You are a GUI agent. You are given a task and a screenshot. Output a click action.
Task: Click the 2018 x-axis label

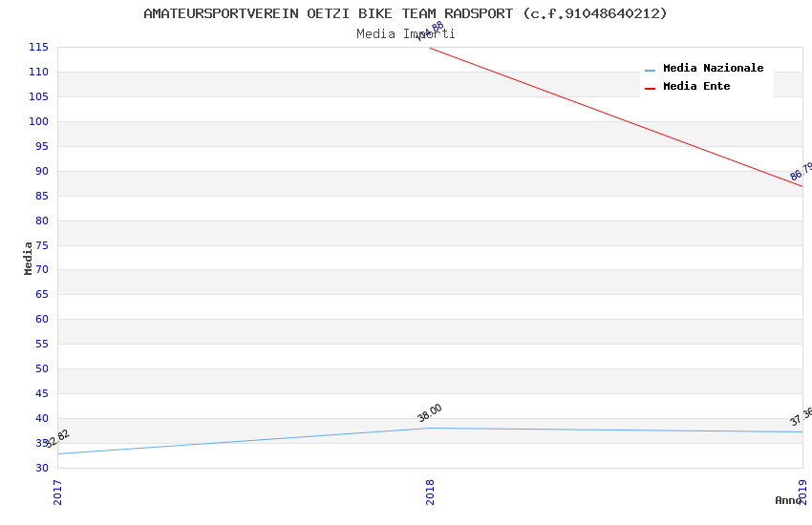430,493
